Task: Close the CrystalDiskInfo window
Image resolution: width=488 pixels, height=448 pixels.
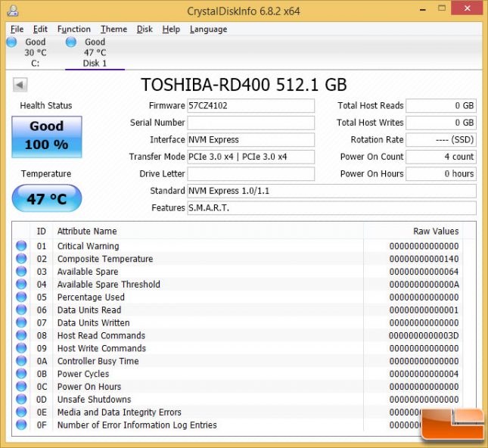Action: coord(467,9)
